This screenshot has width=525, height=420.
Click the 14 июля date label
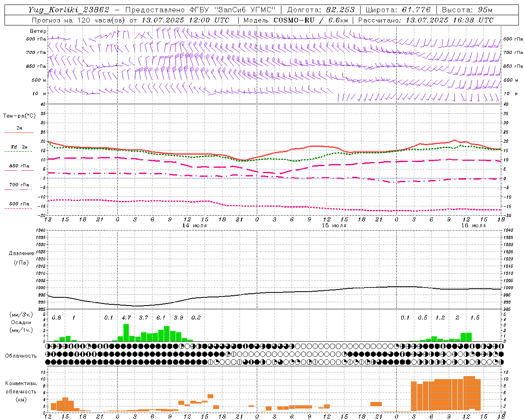(x=194, y=226)
